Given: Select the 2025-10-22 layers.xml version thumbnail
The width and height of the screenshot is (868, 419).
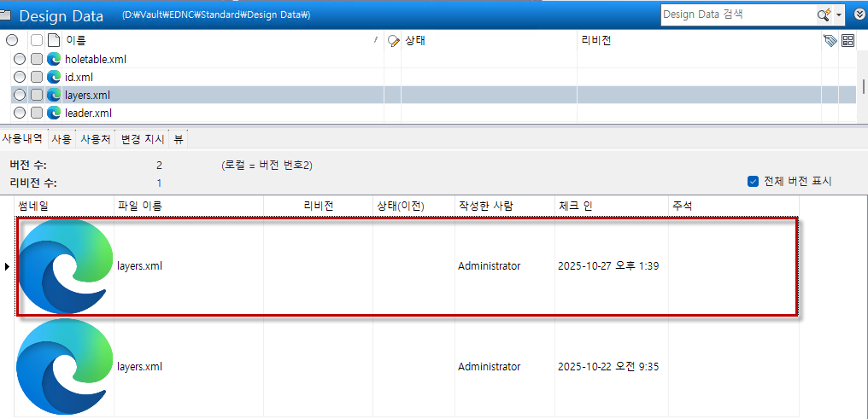Looking at the screenshot, I should pos(64,367).
